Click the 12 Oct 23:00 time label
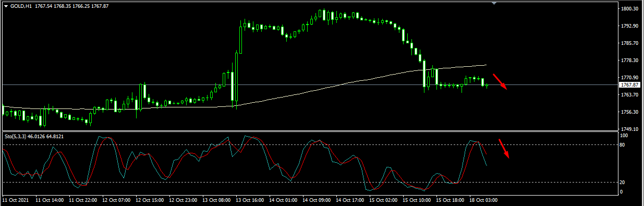644x206 pixels. [184, 200]
